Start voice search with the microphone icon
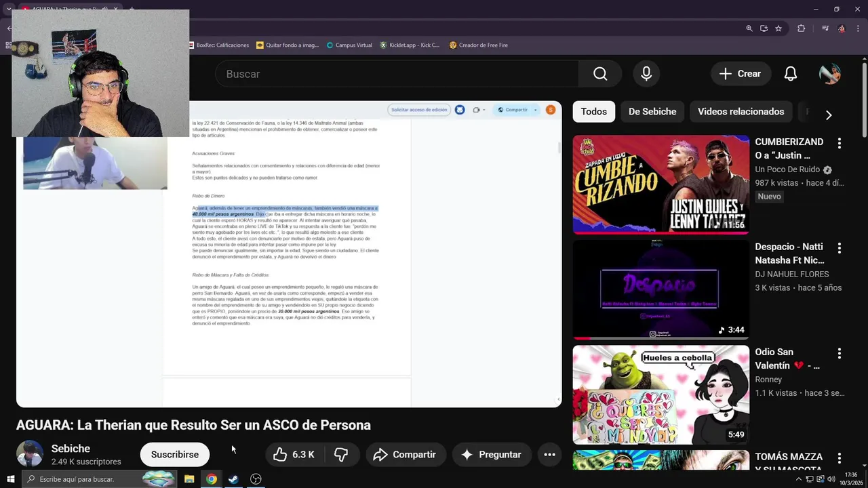The width and height of the screenshot is (868, 488). pyautogui.click(x=646, y=74)
